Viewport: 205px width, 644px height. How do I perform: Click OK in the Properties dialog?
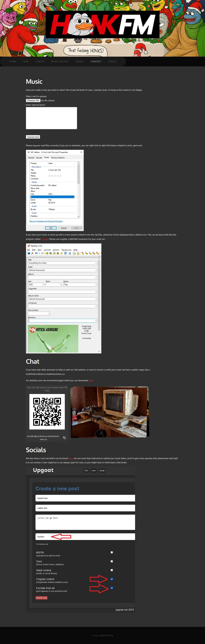51,228
